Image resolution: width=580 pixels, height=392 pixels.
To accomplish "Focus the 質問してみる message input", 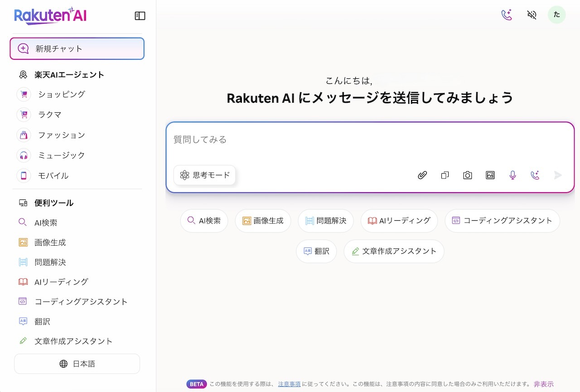I will coord(370,140).
